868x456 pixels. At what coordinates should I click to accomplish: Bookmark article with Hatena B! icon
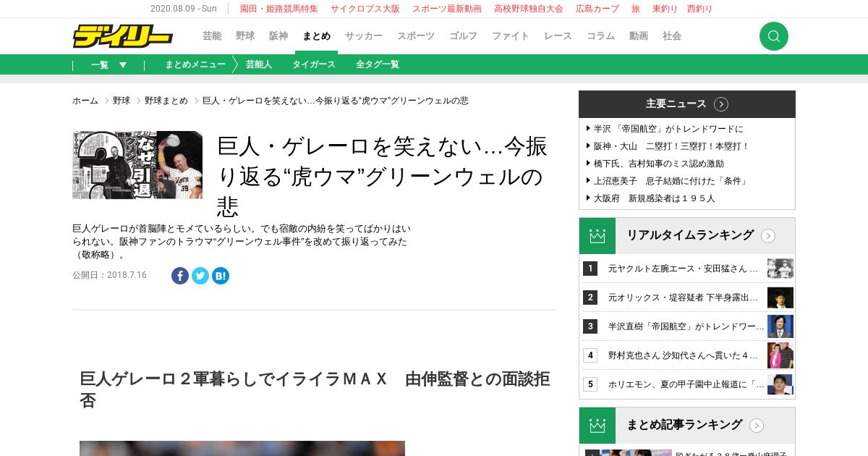[221, 276]
